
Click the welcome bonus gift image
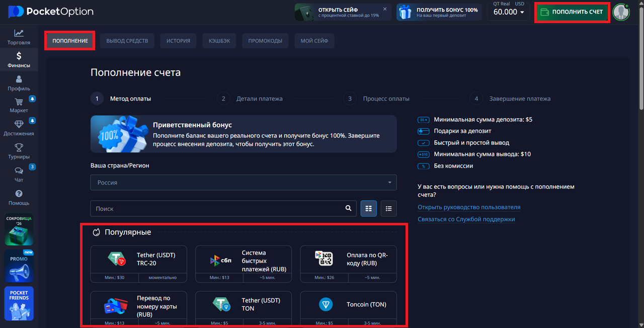coord(119,133)
